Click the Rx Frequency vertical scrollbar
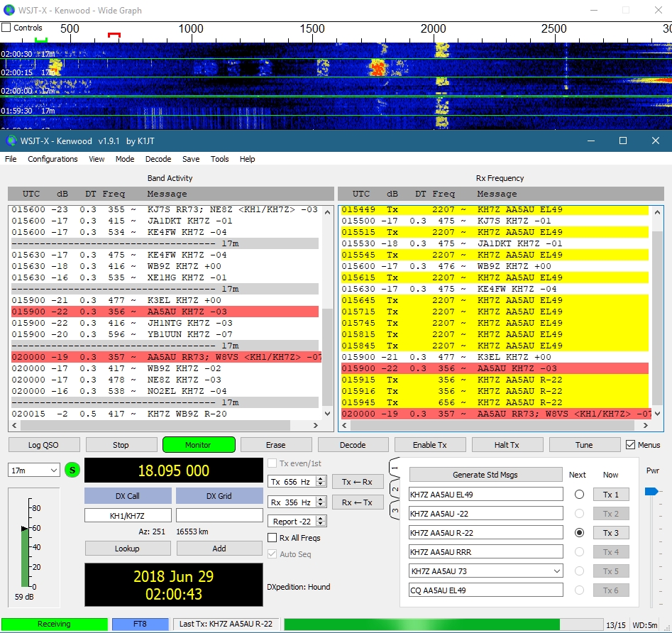 pos(657,312)
